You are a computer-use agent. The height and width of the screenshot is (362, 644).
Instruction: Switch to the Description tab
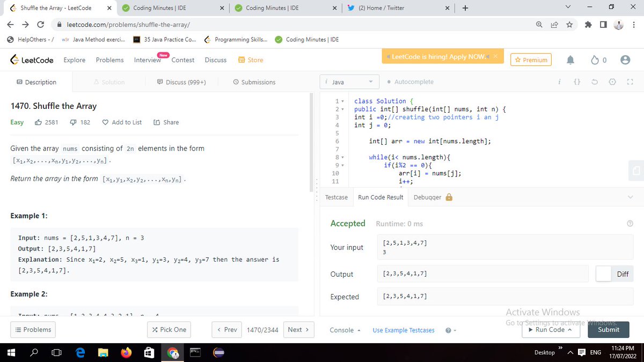pyautogui.click(x=36, y=82)
